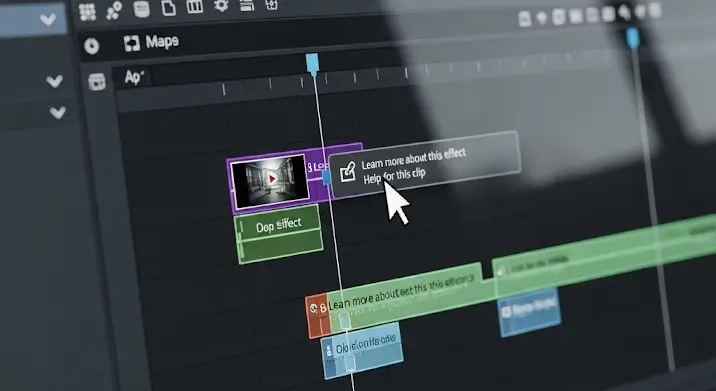The width and height of the screenshot is (716, 391).
Task: Open the Maps tab
Action: [x=151, y=43]
